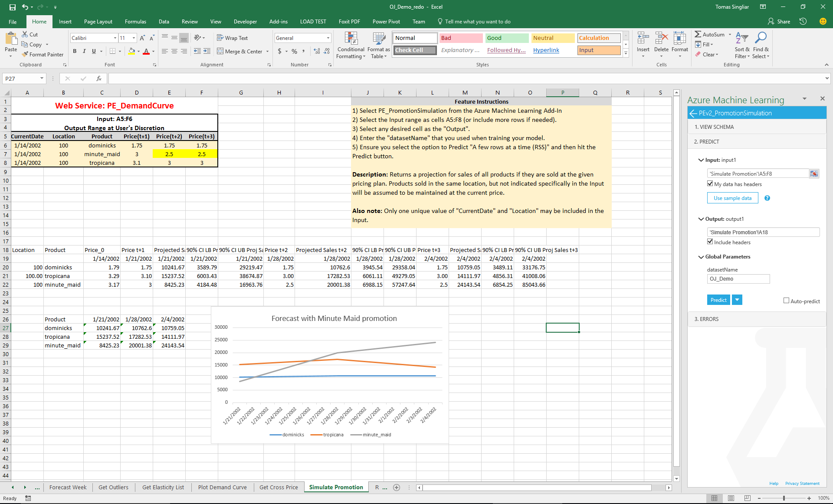Viewport: 833px width, 504px height.
Task: Click range selector icon beside Input field
Action: [x=814, y=173]
